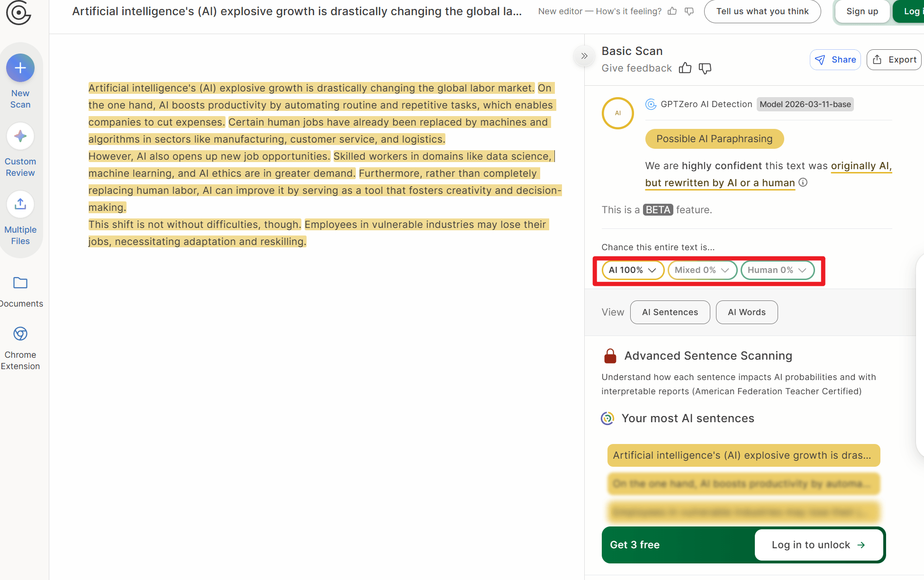Click the 'Possible AI Paraphrasing' badge
This screenshot has width=924, height=580.
click(x=715, y=139)
